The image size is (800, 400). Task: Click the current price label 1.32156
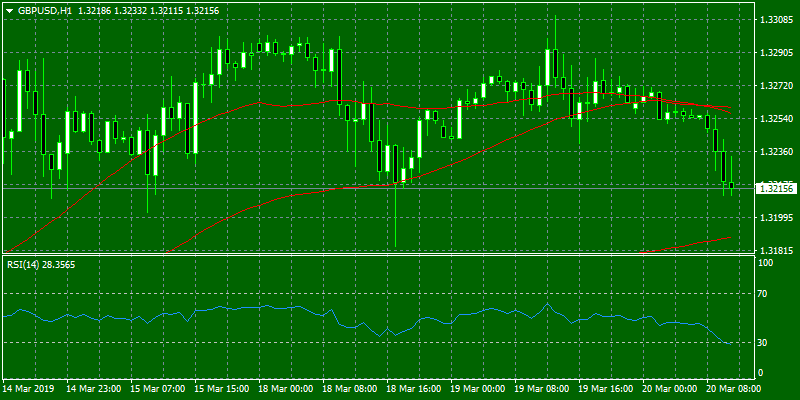coord(775,189)
